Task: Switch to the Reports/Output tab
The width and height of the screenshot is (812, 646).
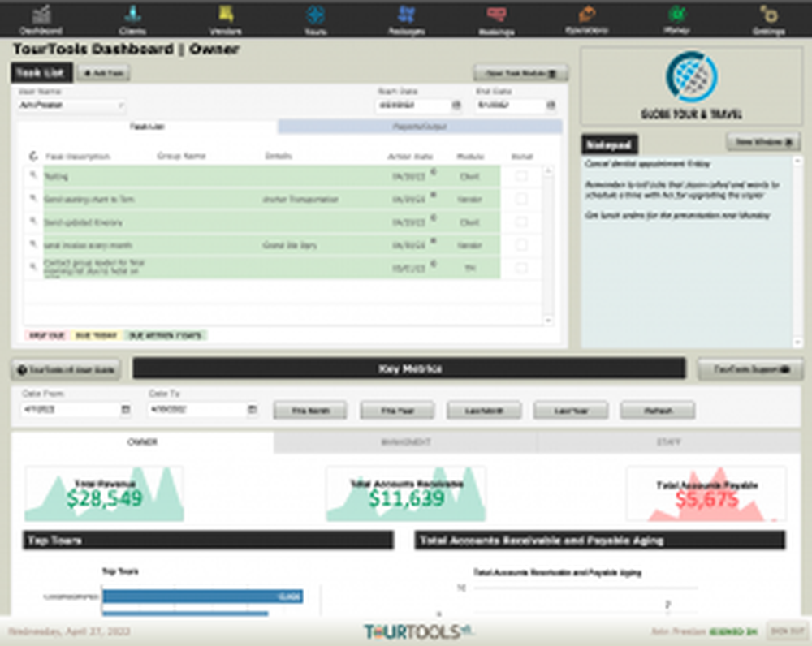Action: coord(419,127)
